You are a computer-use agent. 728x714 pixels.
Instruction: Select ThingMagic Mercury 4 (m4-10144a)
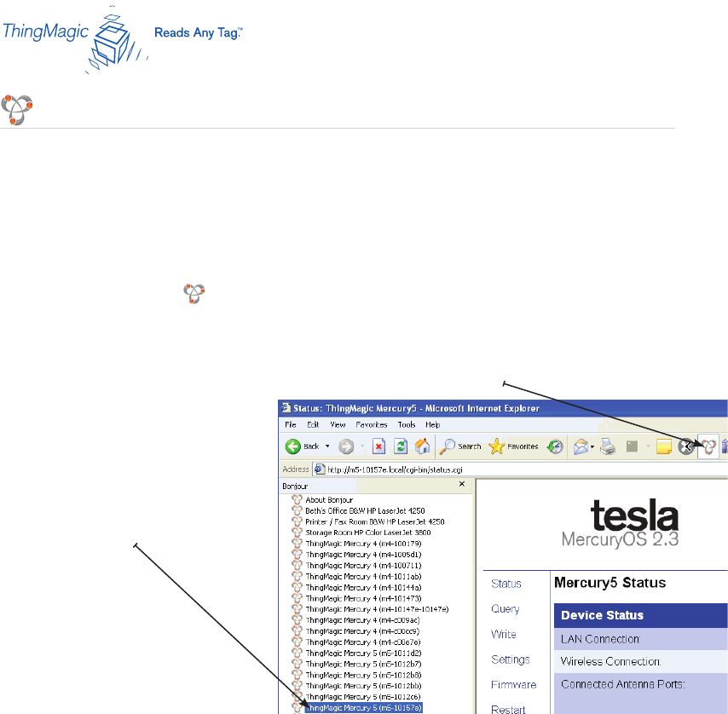363,588
